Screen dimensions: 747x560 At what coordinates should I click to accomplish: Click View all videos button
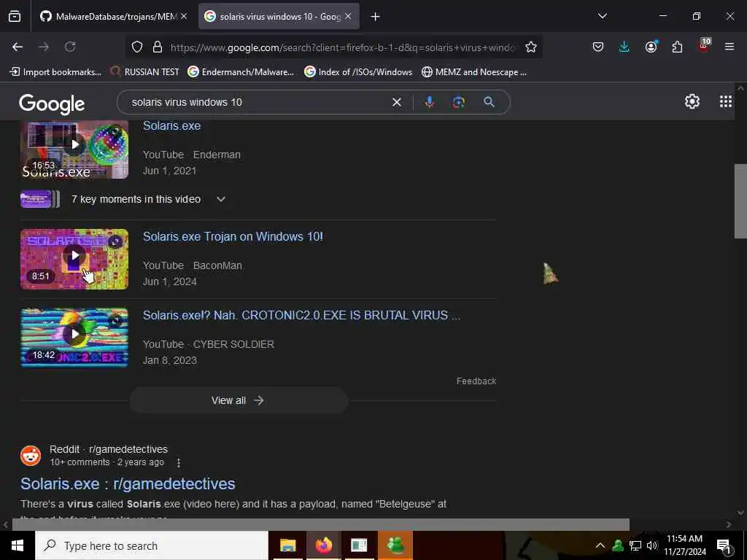tap(239, 400)
